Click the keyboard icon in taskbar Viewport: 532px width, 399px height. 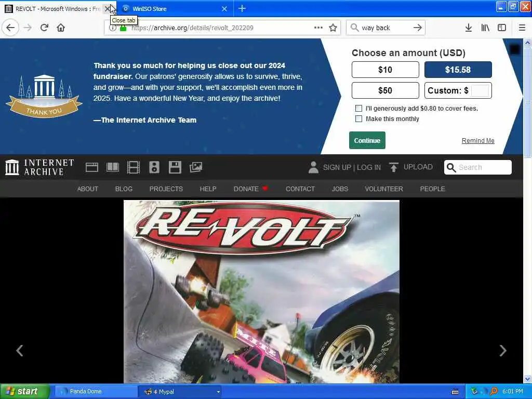pyautogui.click(x=455, y=392)
